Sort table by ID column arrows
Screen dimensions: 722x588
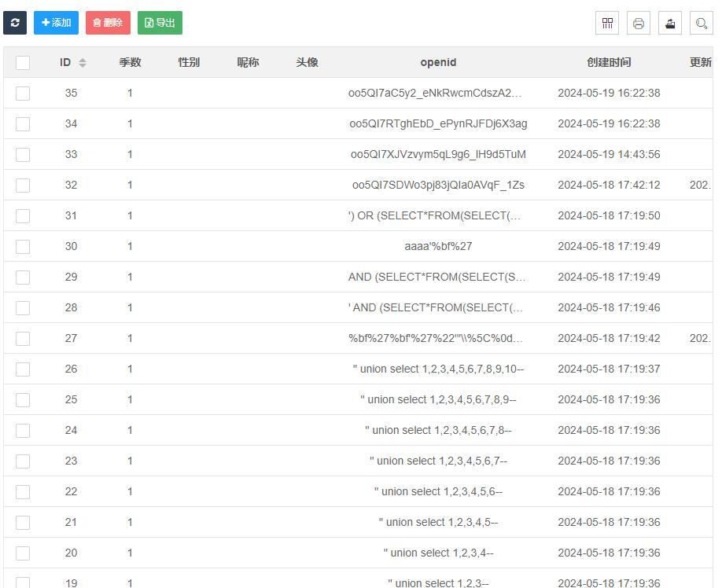coord(83,62)
